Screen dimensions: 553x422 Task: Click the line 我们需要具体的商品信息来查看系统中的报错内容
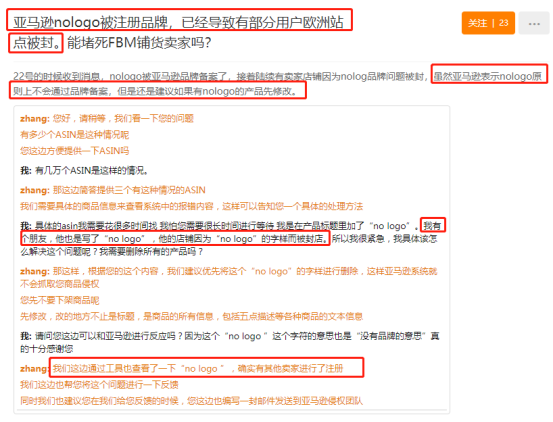click(192, 206)
